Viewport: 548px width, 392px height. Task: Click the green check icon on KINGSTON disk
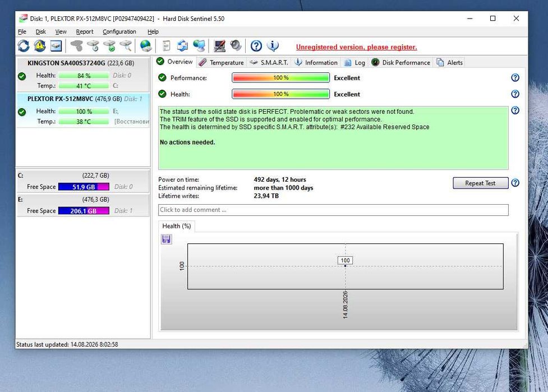tap(22, 76)
